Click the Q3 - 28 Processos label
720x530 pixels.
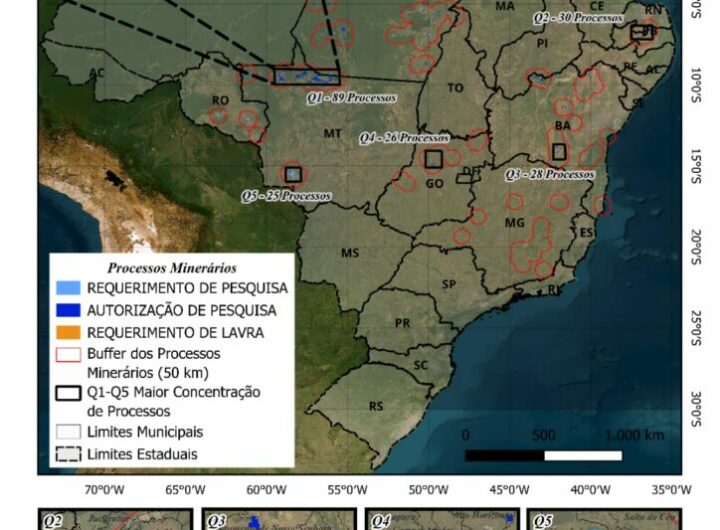(550, 174)
